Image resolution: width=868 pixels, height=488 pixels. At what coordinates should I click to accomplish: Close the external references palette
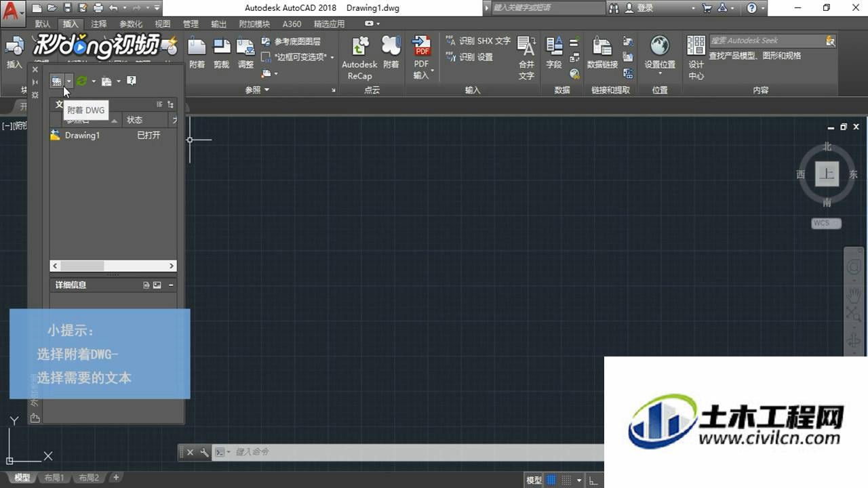(35, 69)
